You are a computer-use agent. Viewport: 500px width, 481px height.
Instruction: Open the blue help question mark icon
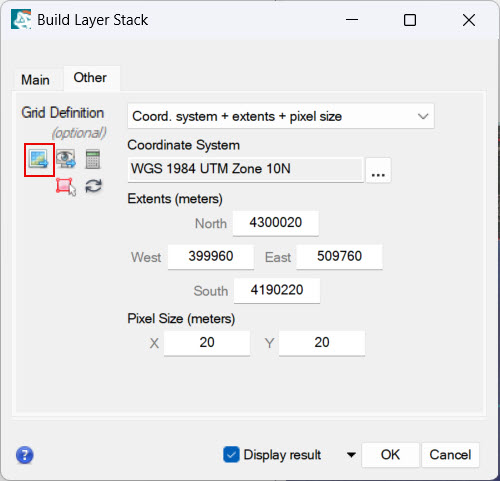[x=25, y=455]
